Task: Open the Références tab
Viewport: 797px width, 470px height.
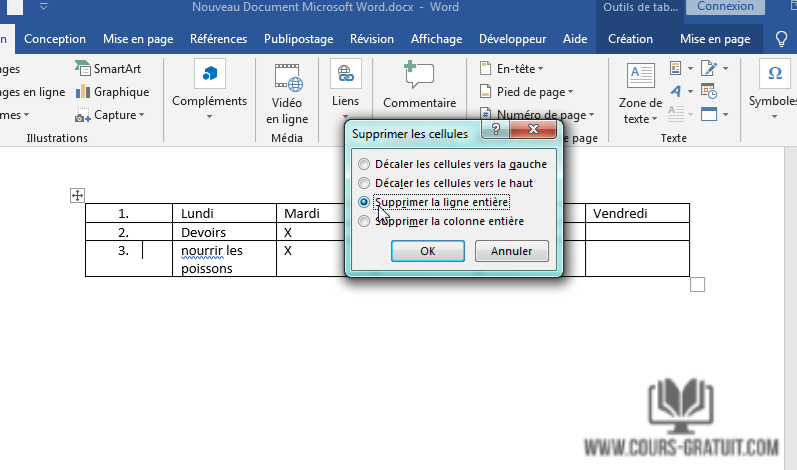Action: (x=217, y=40)
